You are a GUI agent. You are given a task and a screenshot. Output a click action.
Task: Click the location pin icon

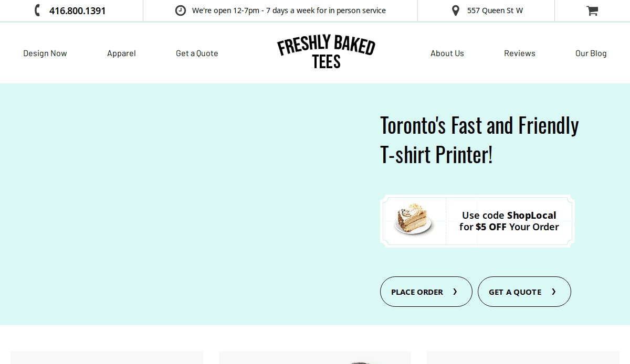tap(455, 10)
